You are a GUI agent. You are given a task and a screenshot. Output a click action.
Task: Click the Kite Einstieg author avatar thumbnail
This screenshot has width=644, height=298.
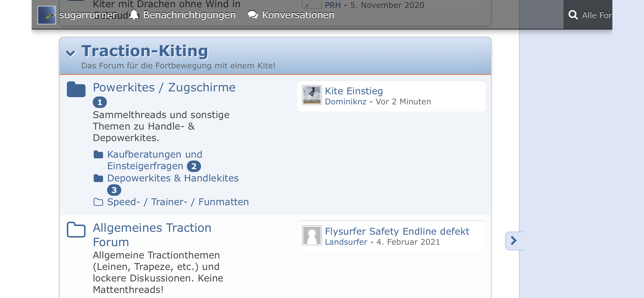[311, 95]
